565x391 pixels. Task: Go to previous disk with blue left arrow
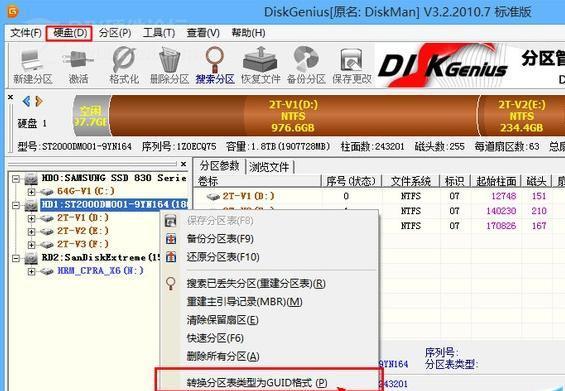26,101
